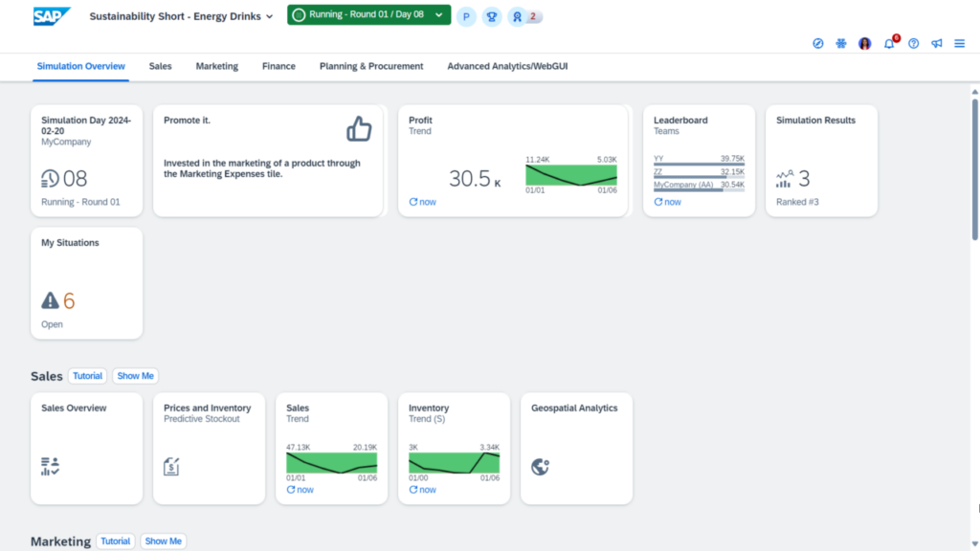Viewport: 980px width, 551px height.
Task: Open the trophy achievements icon
Action: [x=492, y=17]
